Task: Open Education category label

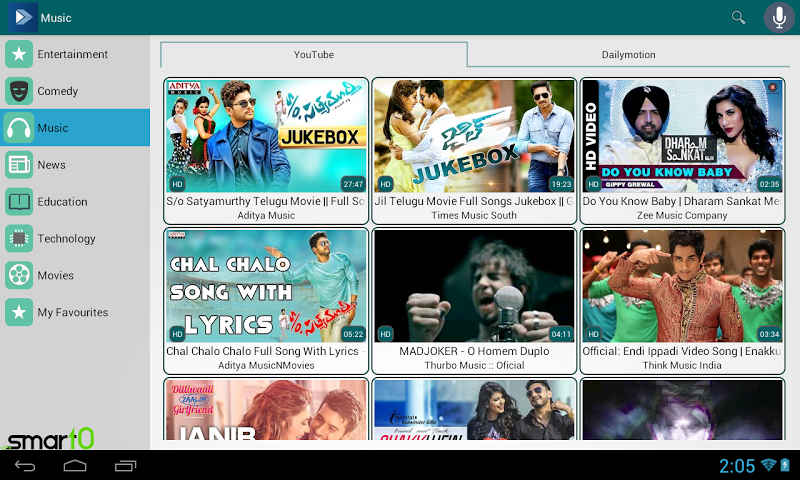Action: pyautogui.click(x=62, y=201)
